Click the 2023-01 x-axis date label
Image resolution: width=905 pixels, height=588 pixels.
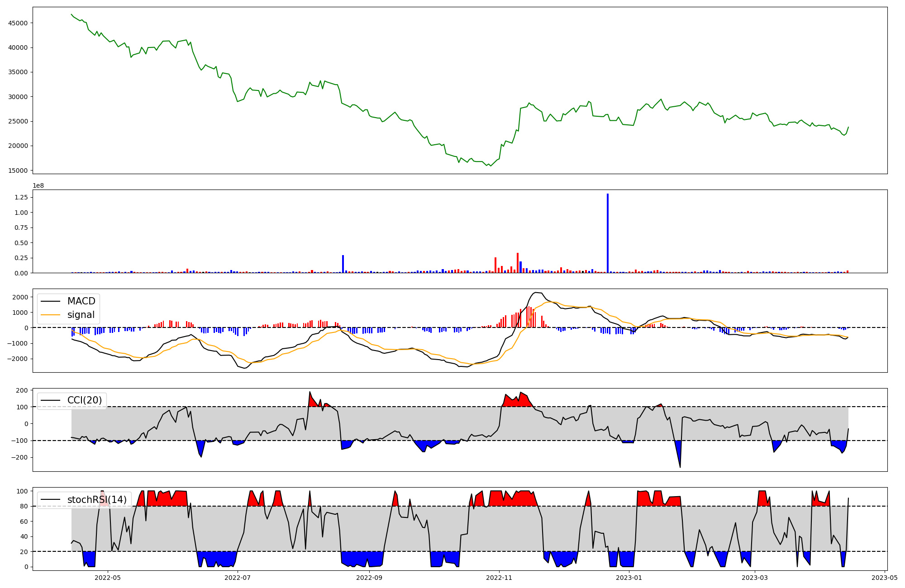(629, 578)
